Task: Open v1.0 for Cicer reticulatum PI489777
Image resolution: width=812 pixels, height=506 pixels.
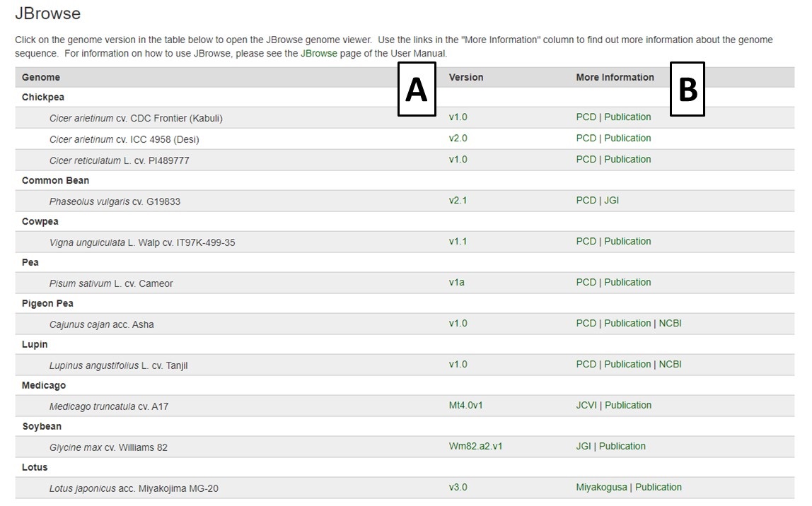Action: (458, 159)
